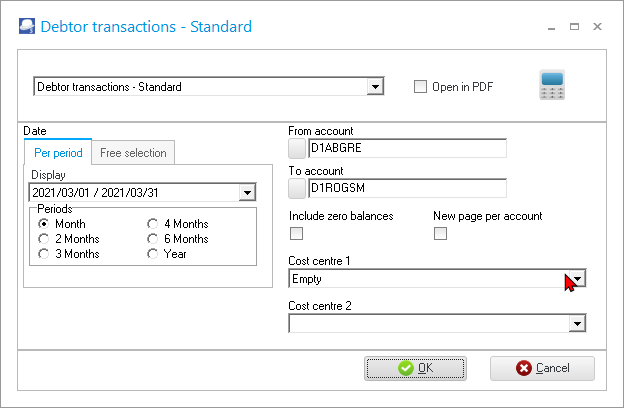Click the To account text field
Viewport: 624px width, 408px height.
pyautogui.click(x=407, y=188)
